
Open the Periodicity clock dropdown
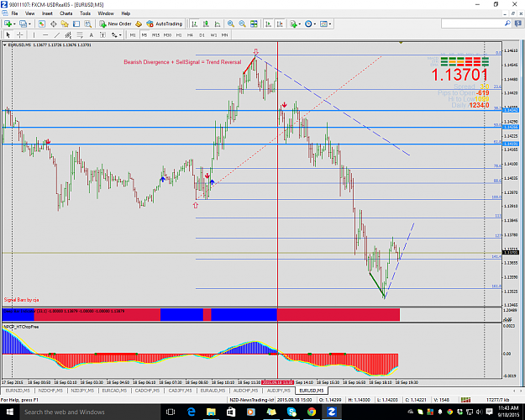coord(310,24)
